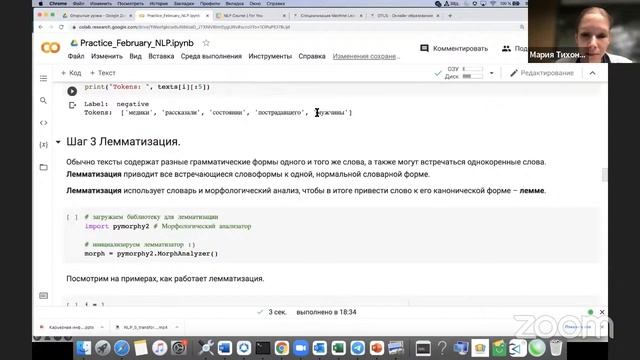Open the Вставка menu in Colab
The height and width of the screenshot is (360, 640).
tap(161, 56)
